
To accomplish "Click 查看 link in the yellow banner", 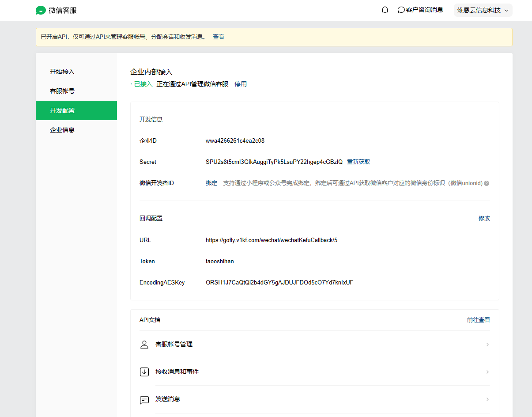I will coord(219,37).
